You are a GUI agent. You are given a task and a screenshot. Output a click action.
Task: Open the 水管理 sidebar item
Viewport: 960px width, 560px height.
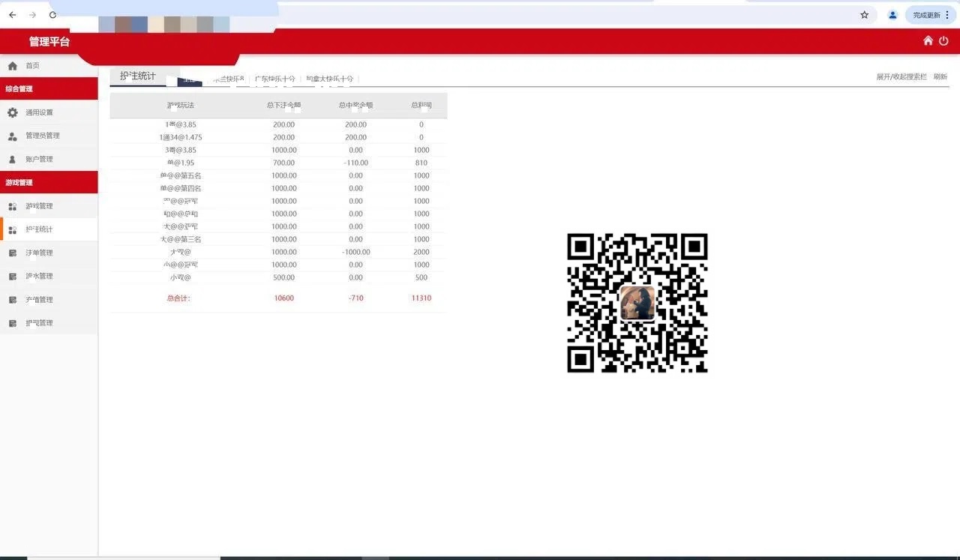(x=49, y=276)
